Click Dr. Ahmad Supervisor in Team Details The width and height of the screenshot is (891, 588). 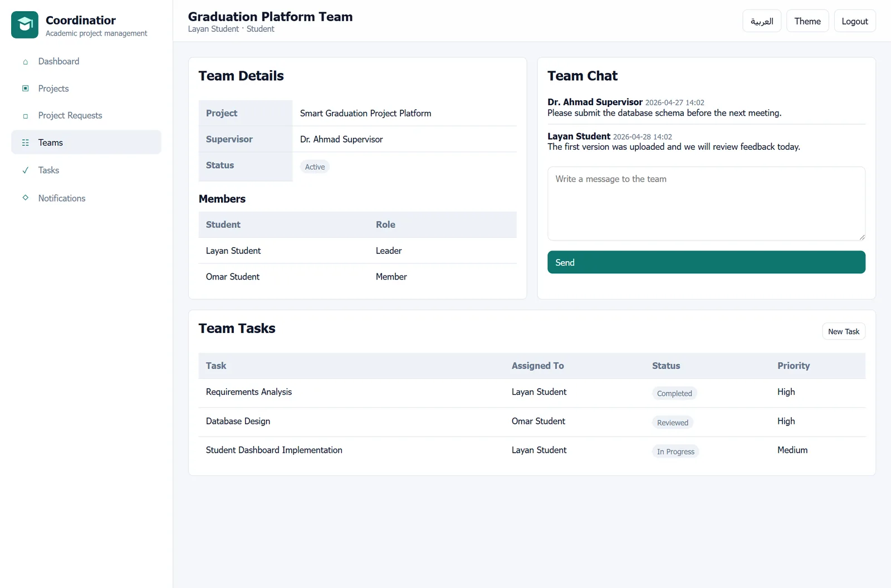tap(341, 139)
